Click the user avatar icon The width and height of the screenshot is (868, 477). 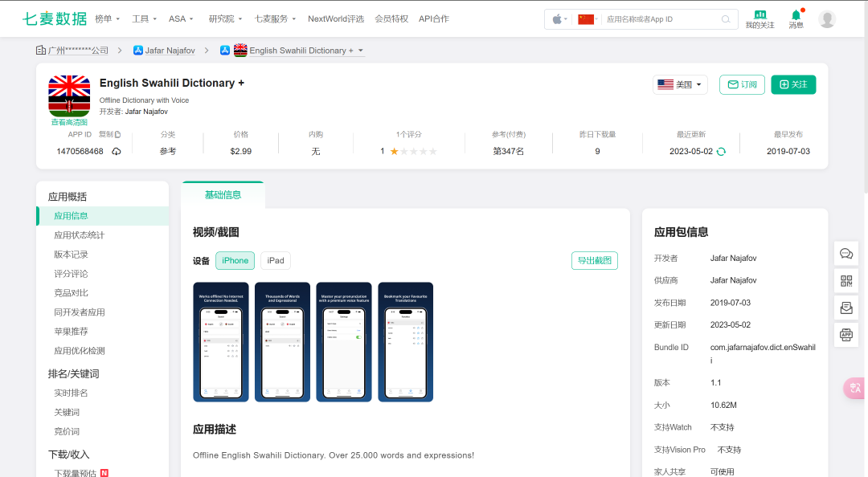(827, 18)
